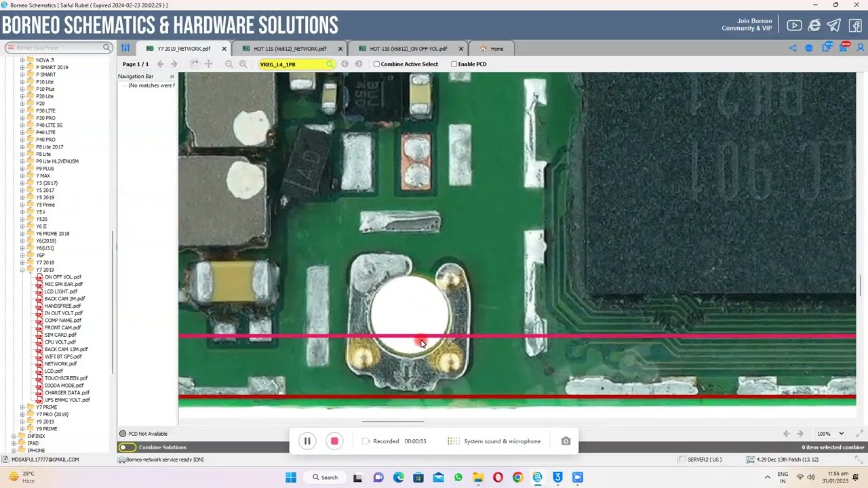
Task: Open CPU VOLT.pdf in the tree
Action: [x=60, y=342]
